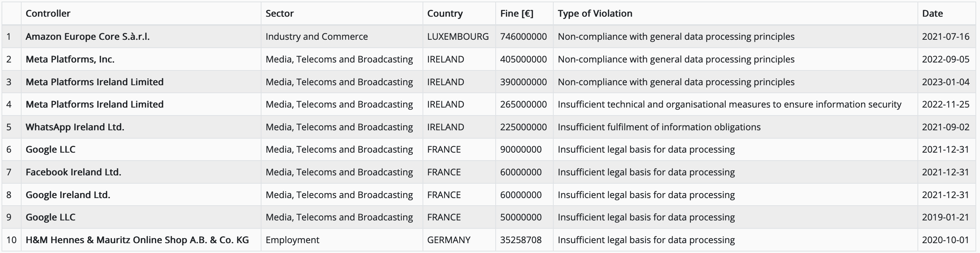The width and height of the screenshot is (980, 253).
Task: Click the Controller column header
Action: point(48,14)
